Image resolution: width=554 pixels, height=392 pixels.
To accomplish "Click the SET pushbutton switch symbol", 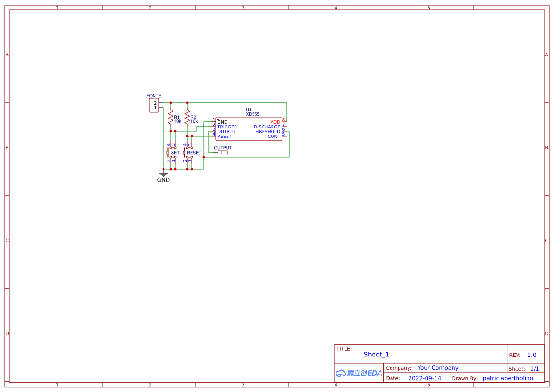I will pos(172,153).
